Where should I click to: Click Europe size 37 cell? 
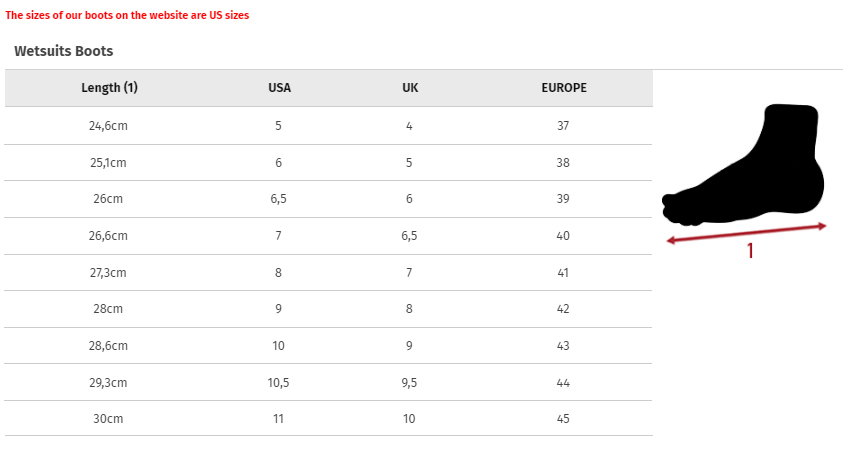click(563, 126)
